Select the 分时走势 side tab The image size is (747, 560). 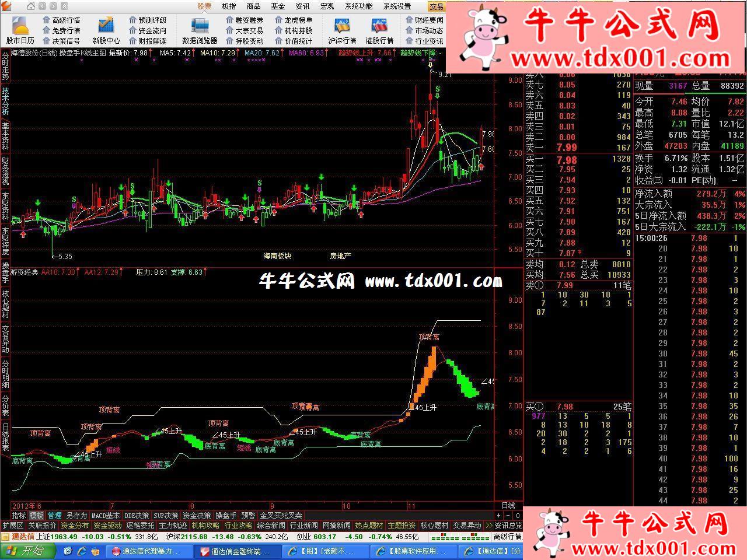[x=5, y=65]
